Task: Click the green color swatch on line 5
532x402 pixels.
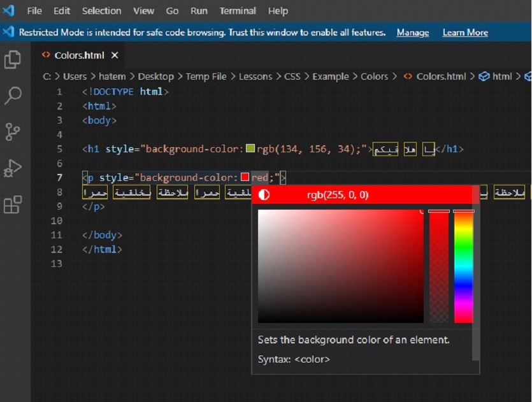Action: 250,148
